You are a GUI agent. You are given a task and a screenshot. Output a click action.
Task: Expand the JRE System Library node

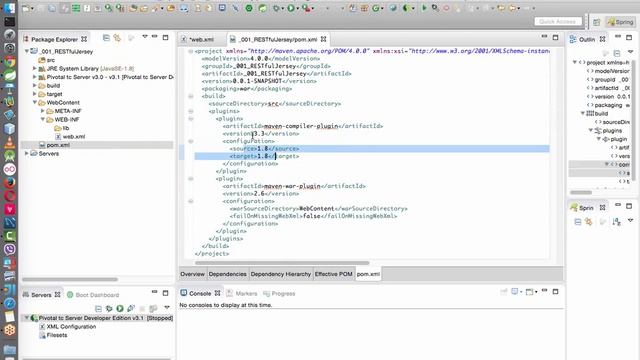(35, 69)
